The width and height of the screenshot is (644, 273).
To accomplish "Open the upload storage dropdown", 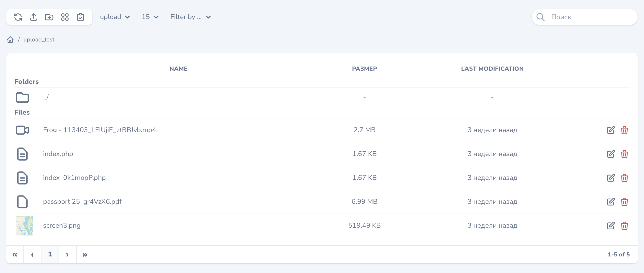I will (115, 17).
